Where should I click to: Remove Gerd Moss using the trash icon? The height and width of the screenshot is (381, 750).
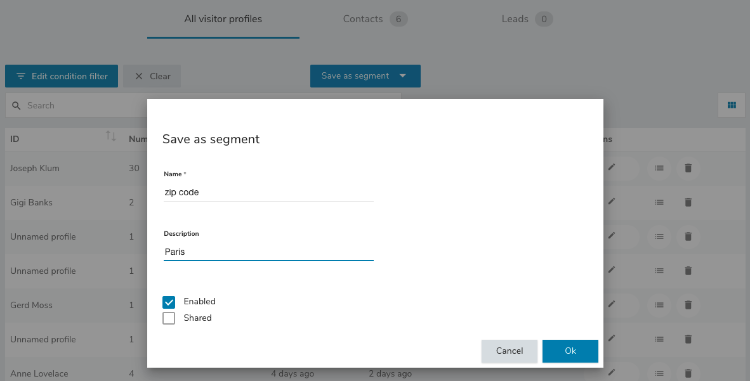click(x=688, y=305)
